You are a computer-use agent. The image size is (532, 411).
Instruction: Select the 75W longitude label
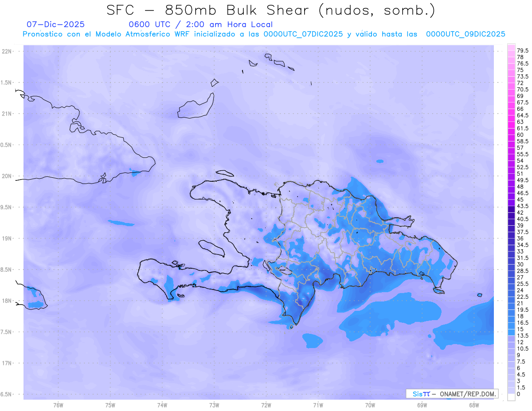coord(110,405)
